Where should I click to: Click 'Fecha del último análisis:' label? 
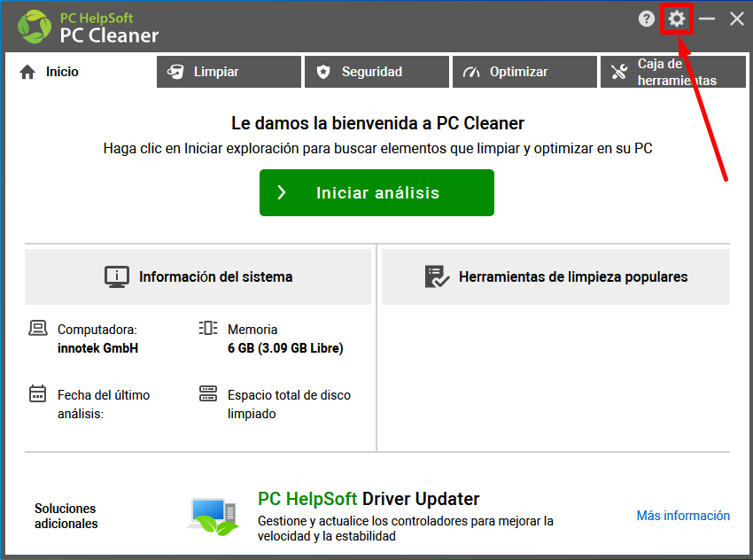click(x=104, y=404)
